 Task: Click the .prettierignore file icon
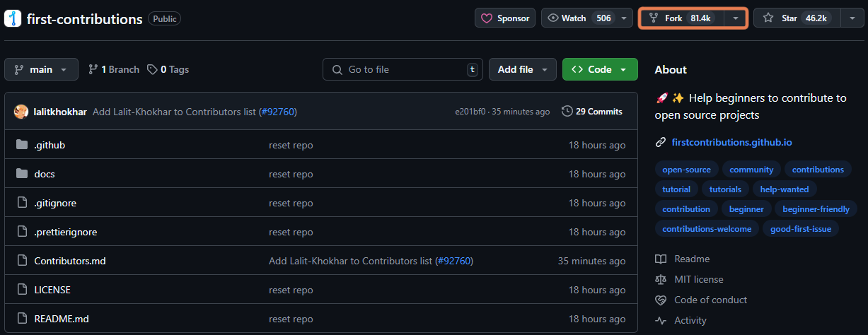click(22, 232)
